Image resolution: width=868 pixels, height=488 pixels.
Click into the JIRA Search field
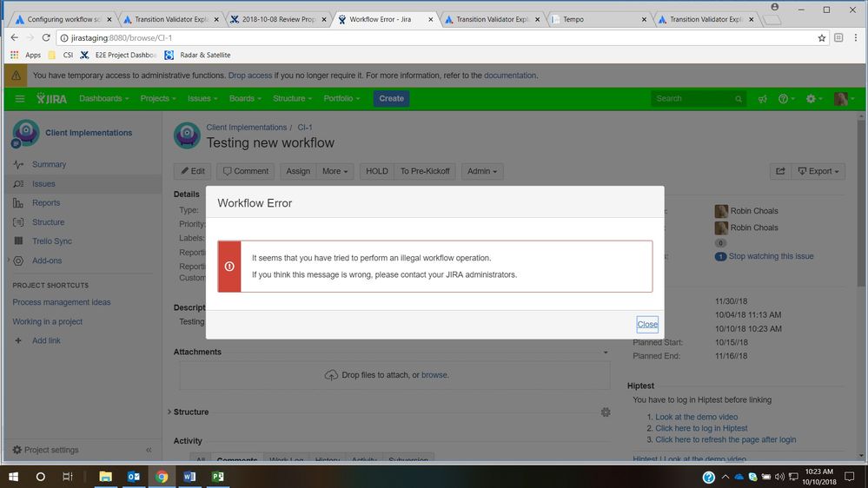[x=698, y=98]
